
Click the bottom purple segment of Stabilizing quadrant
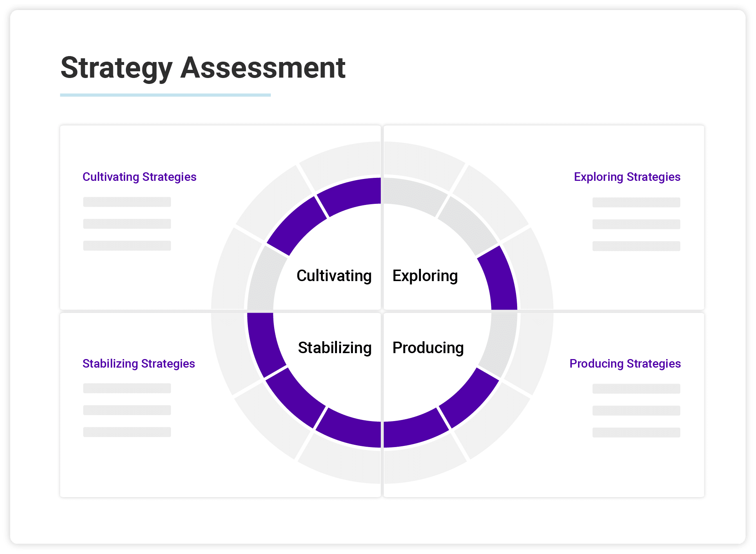pyautogui.click(x=350, y=430)
